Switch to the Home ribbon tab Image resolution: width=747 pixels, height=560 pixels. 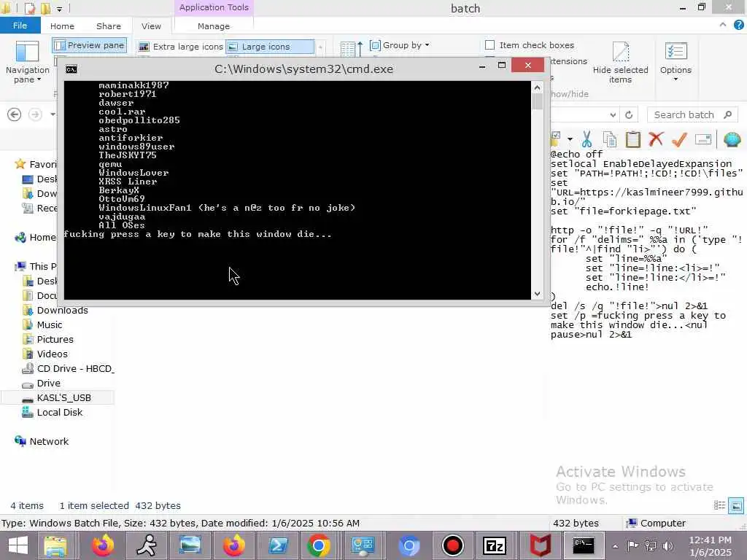coord(63,26)
